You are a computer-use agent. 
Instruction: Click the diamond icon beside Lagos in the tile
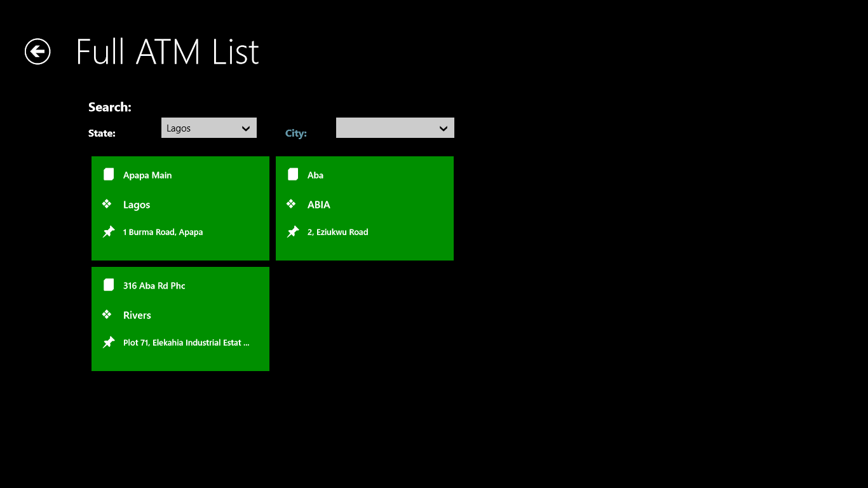point(107,204)
